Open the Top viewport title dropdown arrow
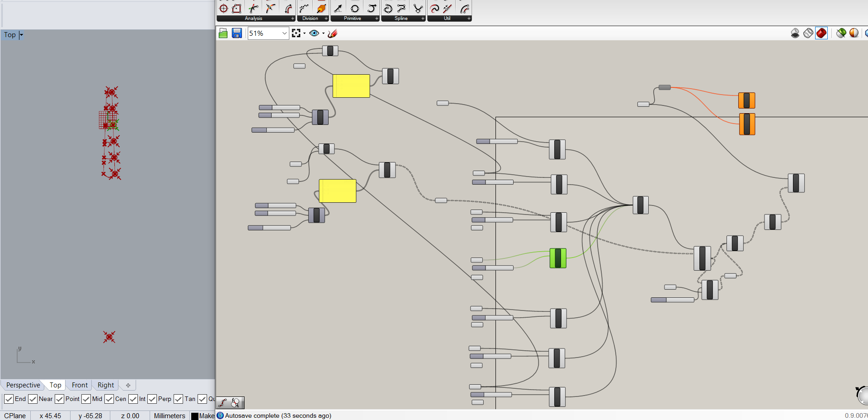The height and width of the screenshot is (420, 868). (21, 35)
